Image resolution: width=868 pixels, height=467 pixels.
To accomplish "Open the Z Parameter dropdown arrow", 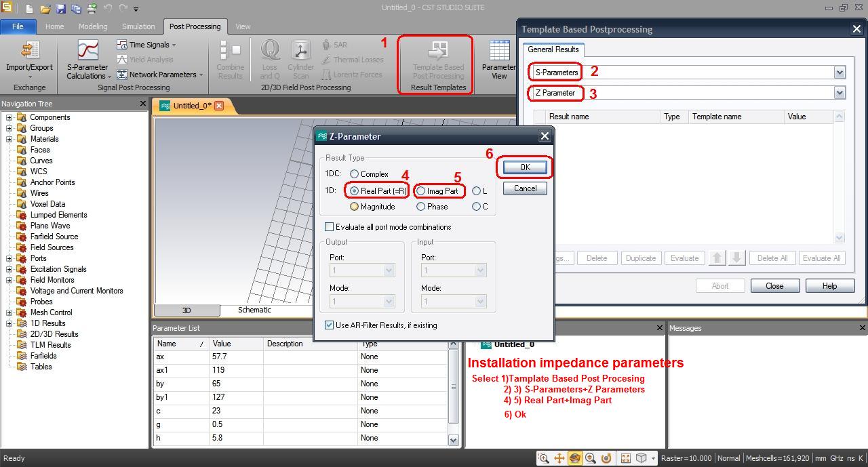I will pos(840,93).
